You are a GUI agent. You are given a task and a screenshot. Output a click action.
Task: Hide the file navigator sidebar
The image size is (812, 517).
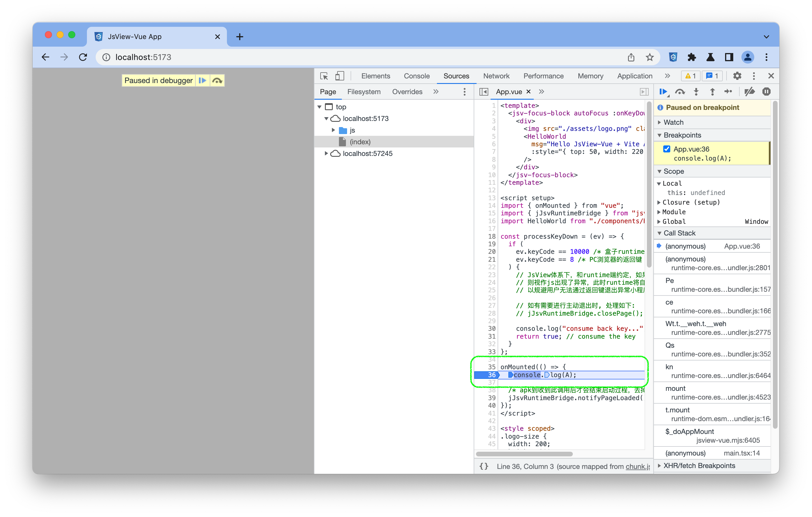[x=484, y=92]
